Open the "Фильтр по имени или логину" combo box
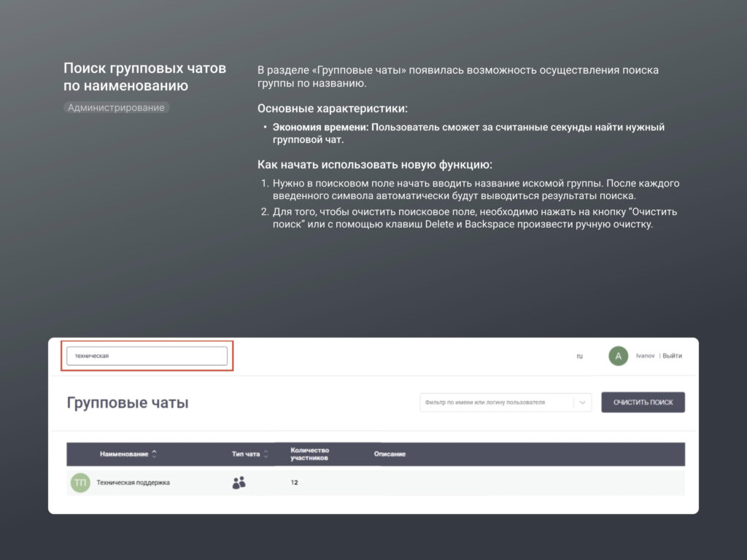747x560 pixels. click(x=497, y=402)
